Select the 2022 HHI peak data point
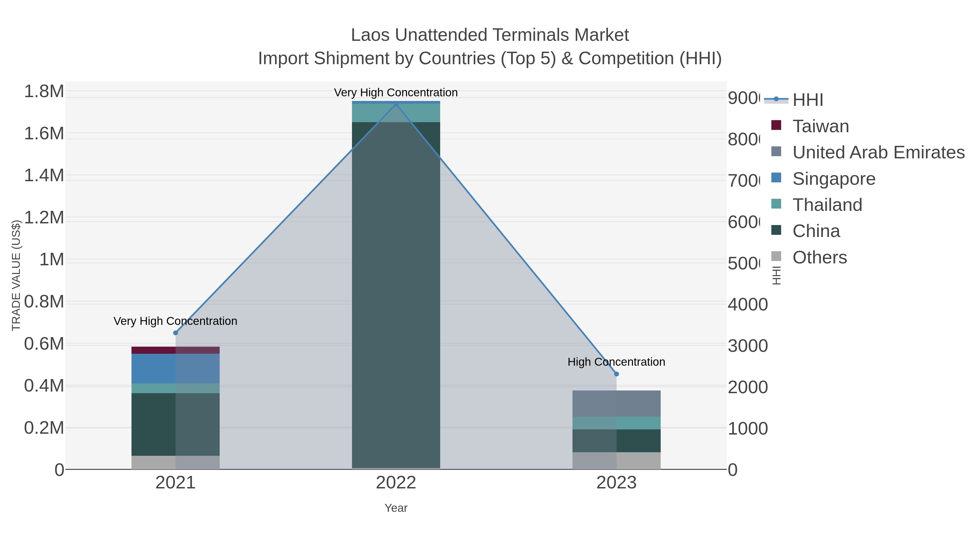 coord(396,104)
